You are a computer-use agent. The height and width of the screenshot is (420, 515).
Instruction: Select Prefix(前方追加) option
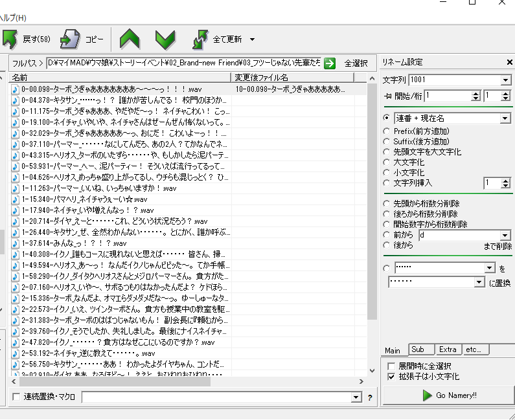[387, 131]
